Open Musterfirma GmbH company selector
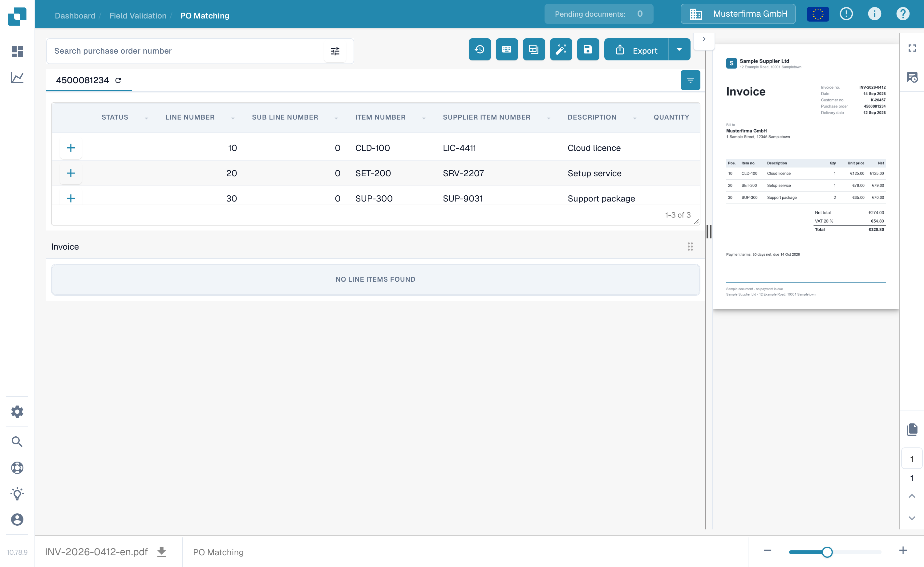Image resolution: width=924 pixels, height=567 pixels. pos(738,14)
